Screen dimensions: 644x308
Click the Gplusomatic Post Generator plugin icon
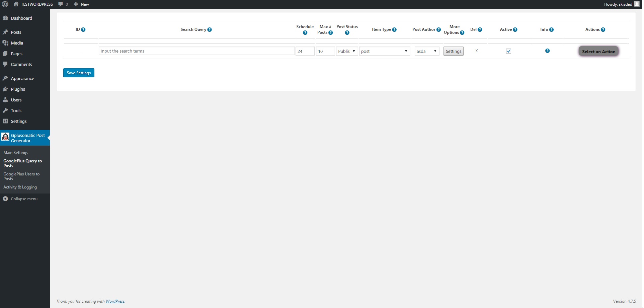(5, 137)
